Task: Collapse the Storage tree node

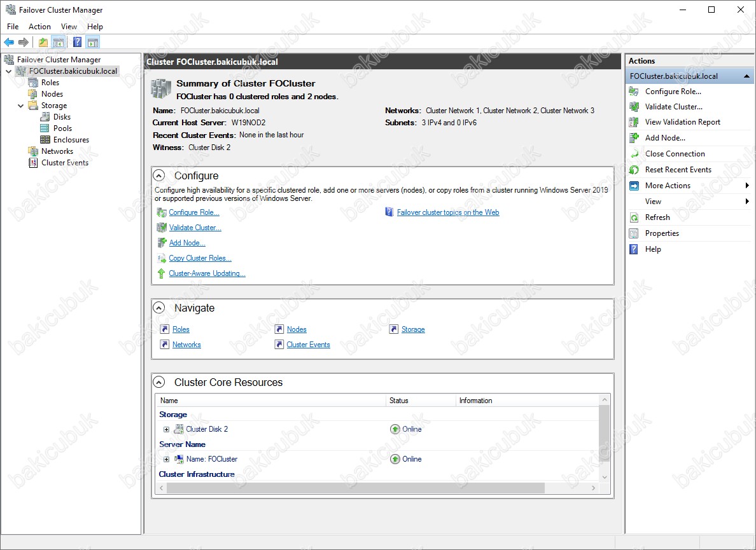Action: pyautogui.click(x=21, y=106)
